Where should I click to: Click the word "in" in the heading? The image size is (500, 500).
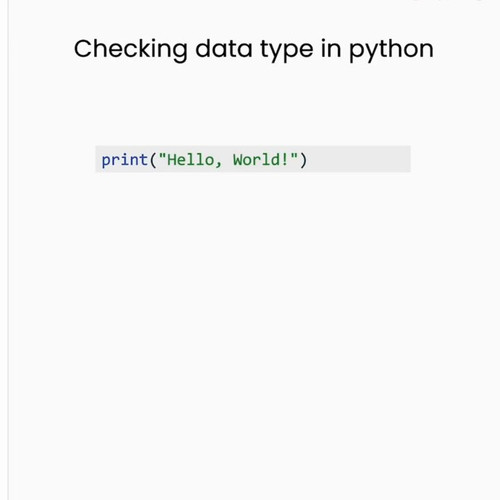coord(331,49)
